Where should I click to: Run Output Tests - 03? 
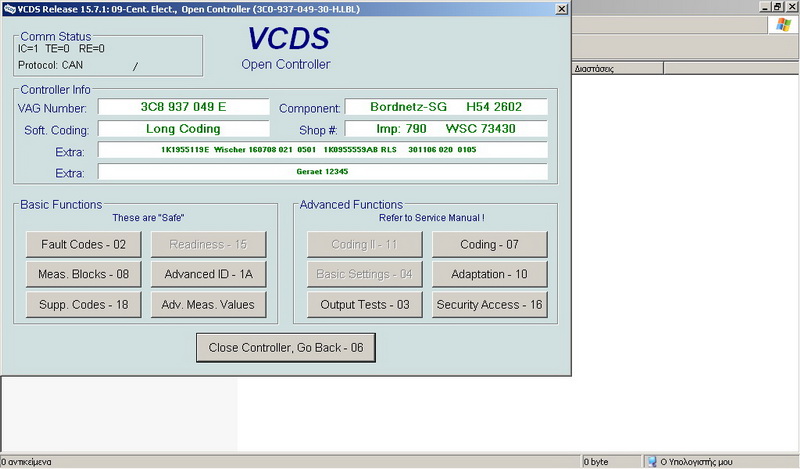[365, 305]
